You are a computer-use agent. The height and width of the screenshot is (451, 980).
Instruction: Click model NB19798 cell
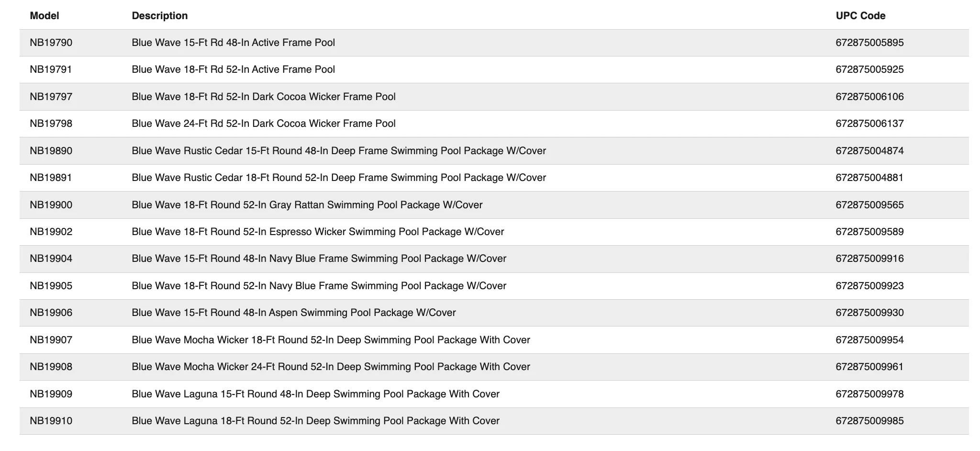51,124
